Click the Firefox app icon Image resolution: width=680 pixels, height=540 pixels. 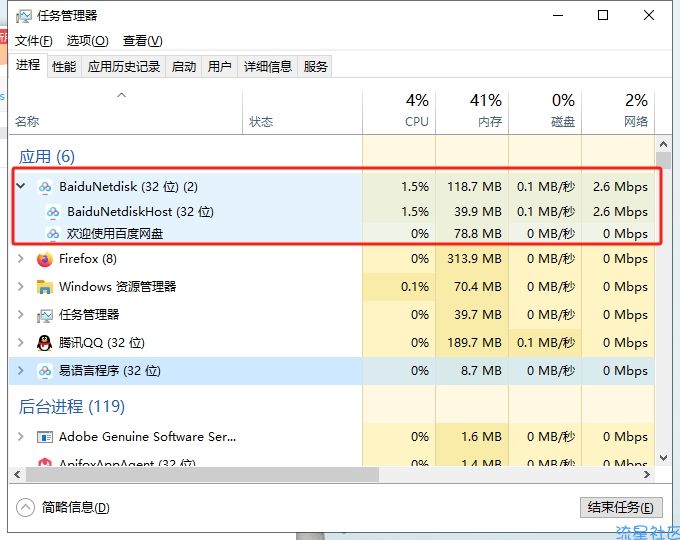point(45,259)
